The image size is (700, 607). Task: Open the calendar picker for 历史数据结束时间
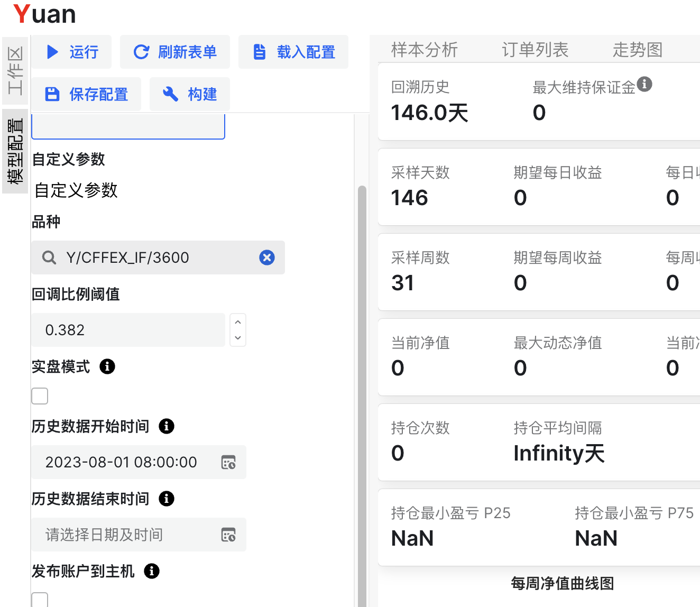[228, 535]
